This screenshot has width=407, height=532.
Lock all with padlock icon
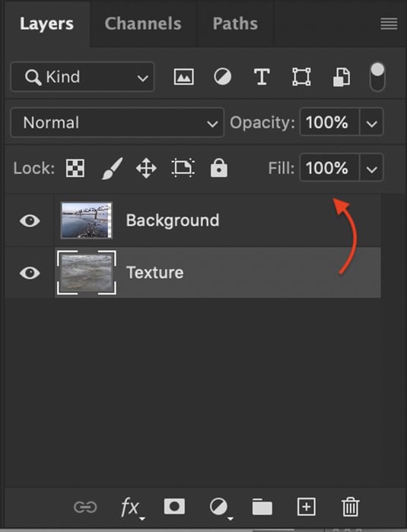[219, 168]
